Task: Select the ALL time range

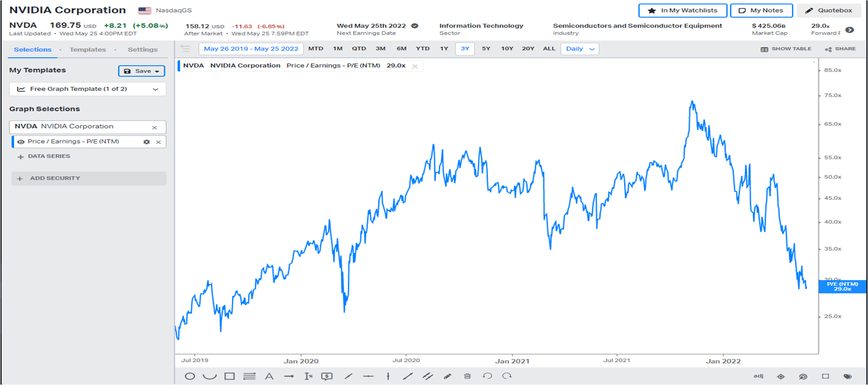Action: (549, 49)
